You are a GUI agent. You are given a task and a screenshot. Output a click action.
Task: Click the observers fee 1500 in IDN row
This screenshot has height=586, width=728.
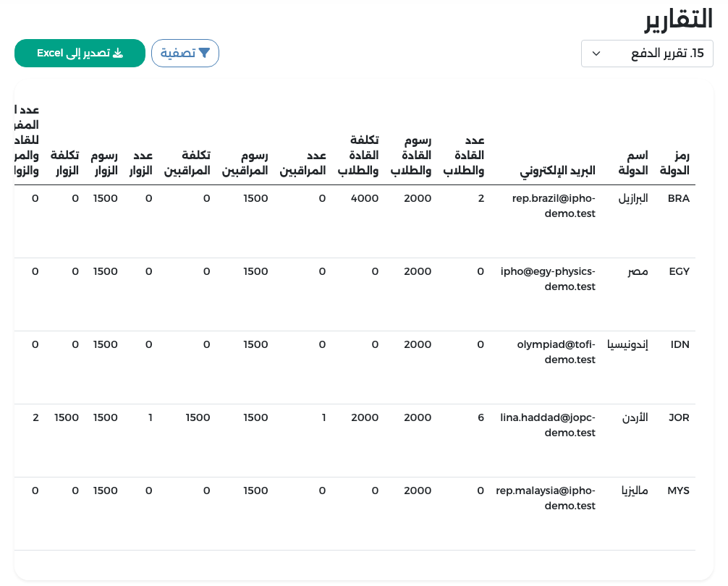(256, 345)
